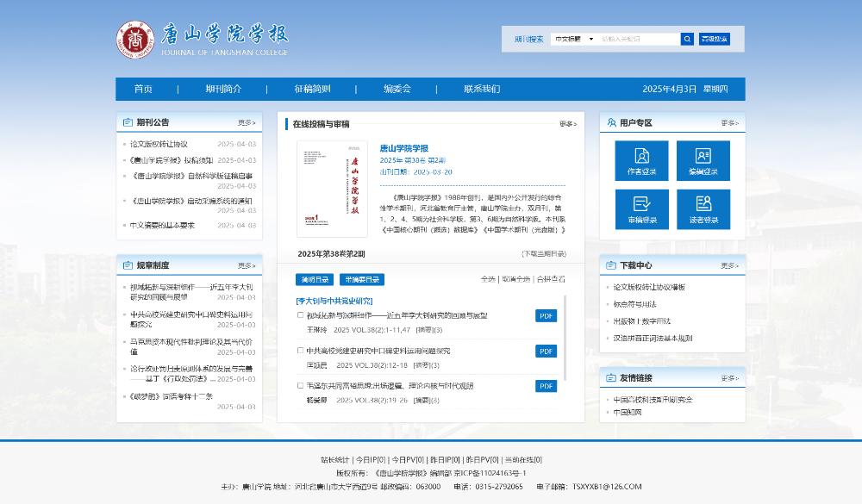Click the 唐山学院学报 logo emblem
The width and height of the screenshot is (862, 504).
[133, 40]
